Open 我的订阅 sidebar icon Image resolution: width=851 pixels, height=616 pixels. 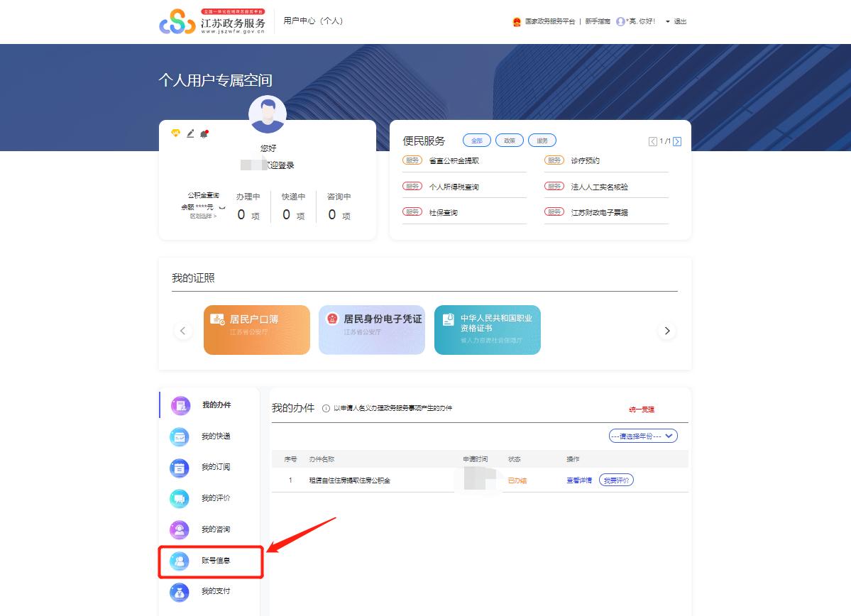click(180, 468)
